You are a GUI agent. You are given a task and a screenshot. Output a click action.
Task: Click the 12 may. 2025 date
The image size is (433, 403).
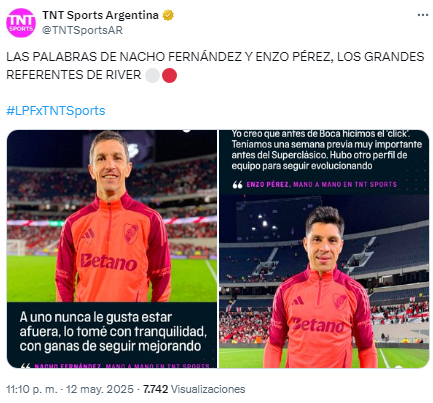(x=100, y=389)
